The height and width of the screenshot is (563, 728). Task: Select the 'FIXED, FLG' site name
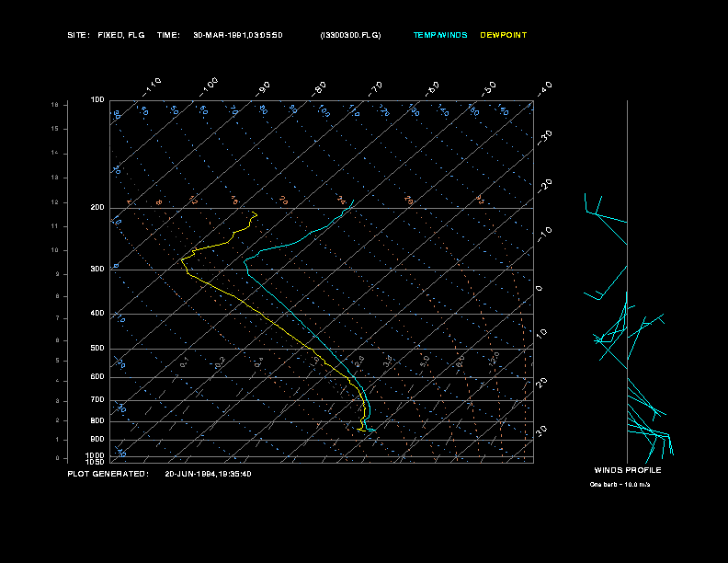[x=121, y=35]
